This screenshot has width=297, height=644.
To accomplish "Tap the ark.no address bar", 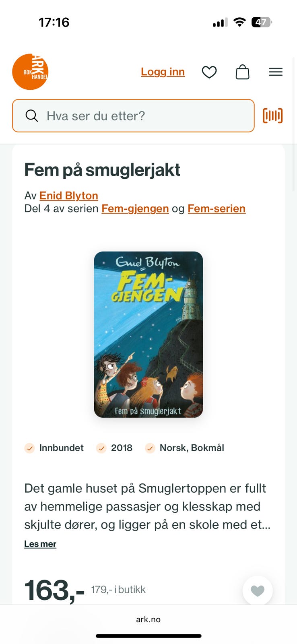I will pos(148,619).
